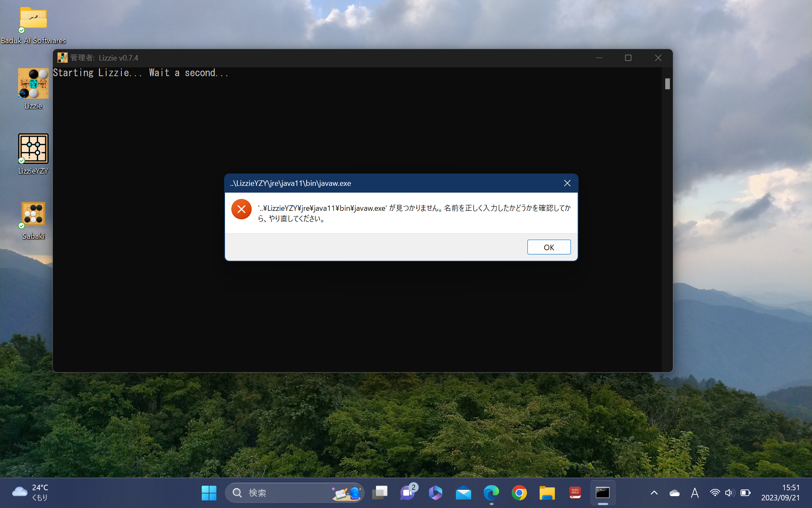Click the Lizzie console title bar icon
This screenshot has width=812, height=508.
[63, 58]
